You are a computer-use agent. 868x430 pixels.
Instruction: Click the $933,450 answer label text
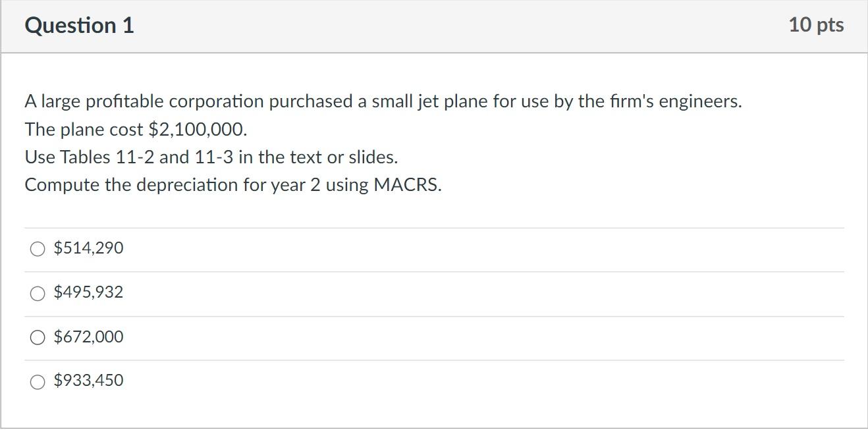click(x=88, y=381)
